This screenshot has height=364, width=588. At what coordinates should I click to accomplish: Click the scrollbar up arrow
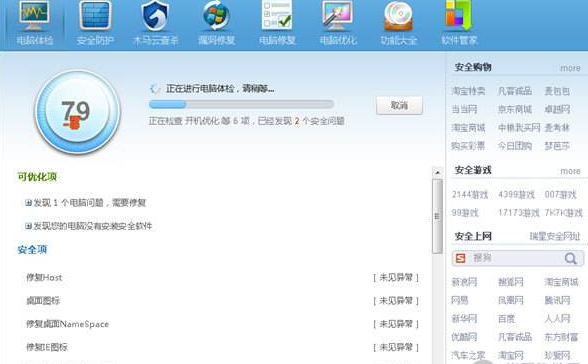(x=437, y=173)
